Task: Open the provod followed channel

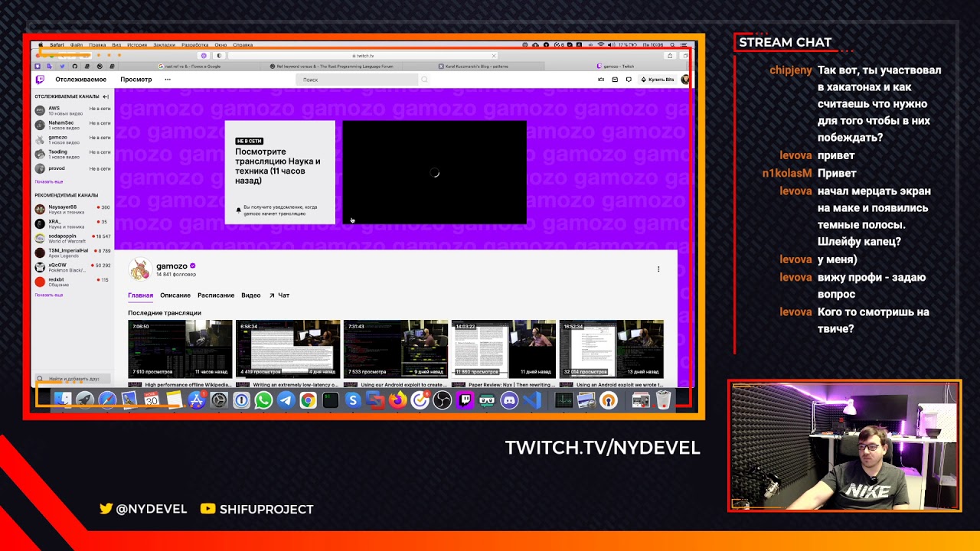Action: pos(73,168)
